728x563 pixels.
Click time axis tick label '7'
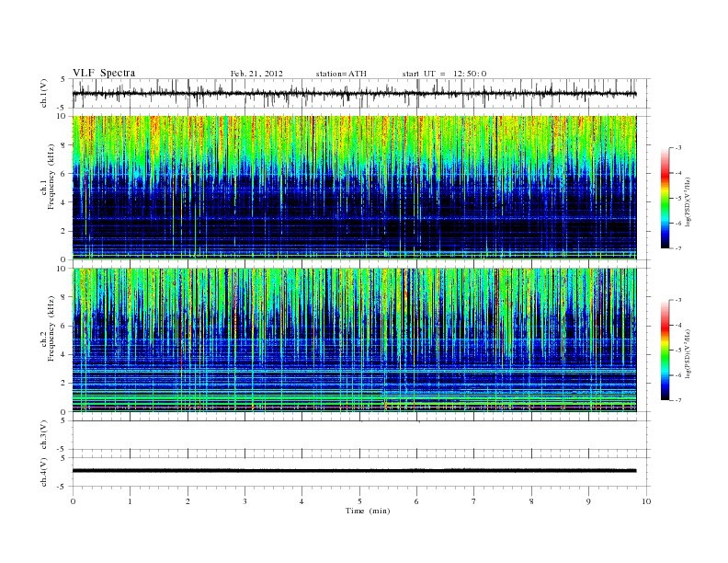[474, 501]
